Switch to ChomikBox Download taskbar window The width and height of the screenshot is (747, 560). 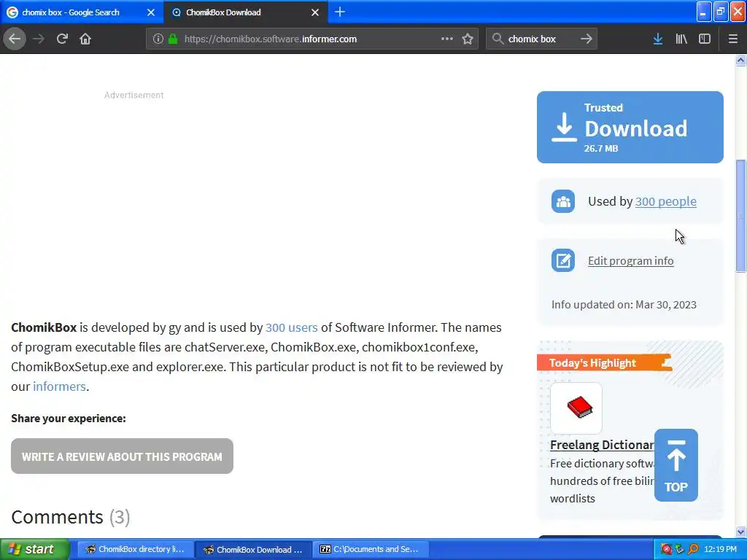(253, 550)
